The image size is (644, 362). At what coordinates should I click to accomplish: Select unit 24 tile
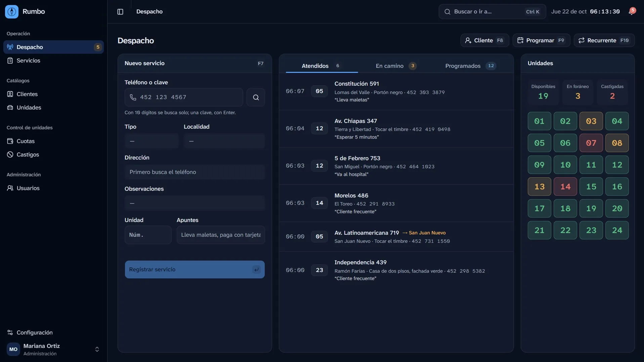617,230
